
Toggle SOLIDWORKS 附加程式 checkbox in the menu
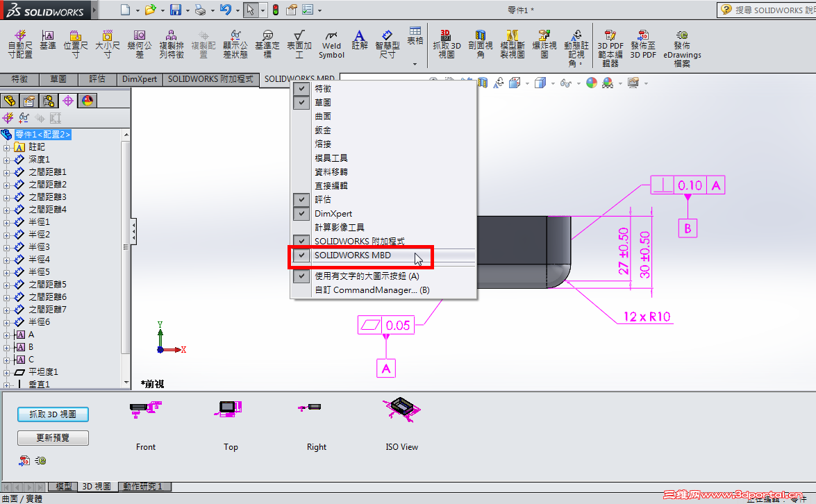click(301, 241)
